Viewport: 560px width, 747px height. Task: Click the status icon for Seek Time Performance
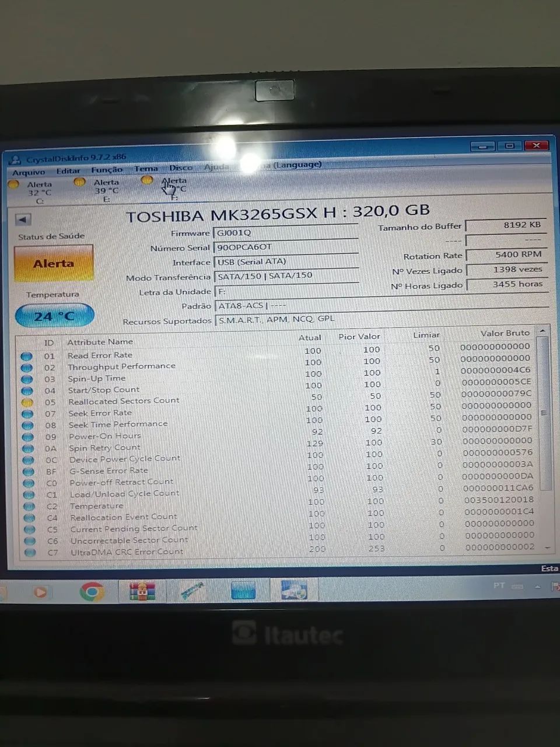coord(27,425)
